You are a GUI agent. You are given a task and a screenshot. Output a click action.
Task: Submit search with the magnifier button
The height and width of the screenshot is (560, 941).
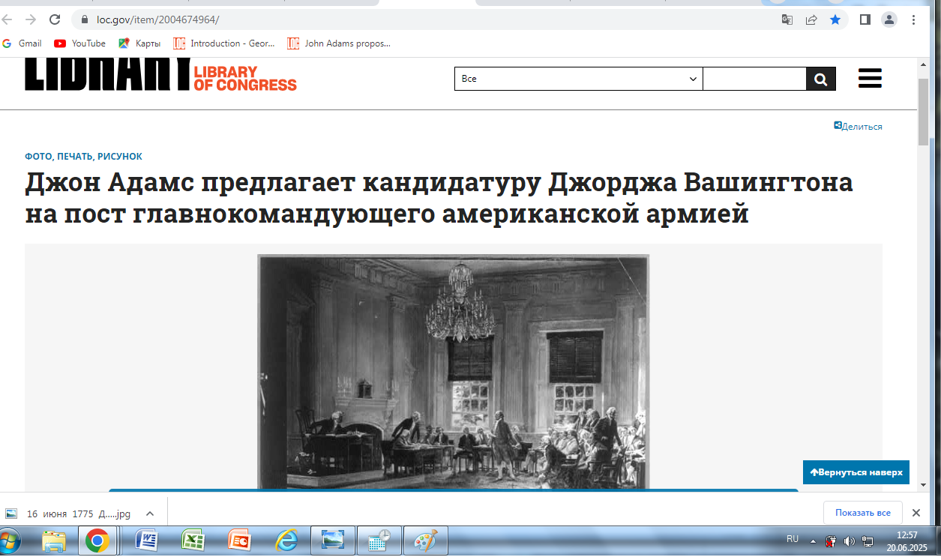pyautogui.click(x=821, y=79)
